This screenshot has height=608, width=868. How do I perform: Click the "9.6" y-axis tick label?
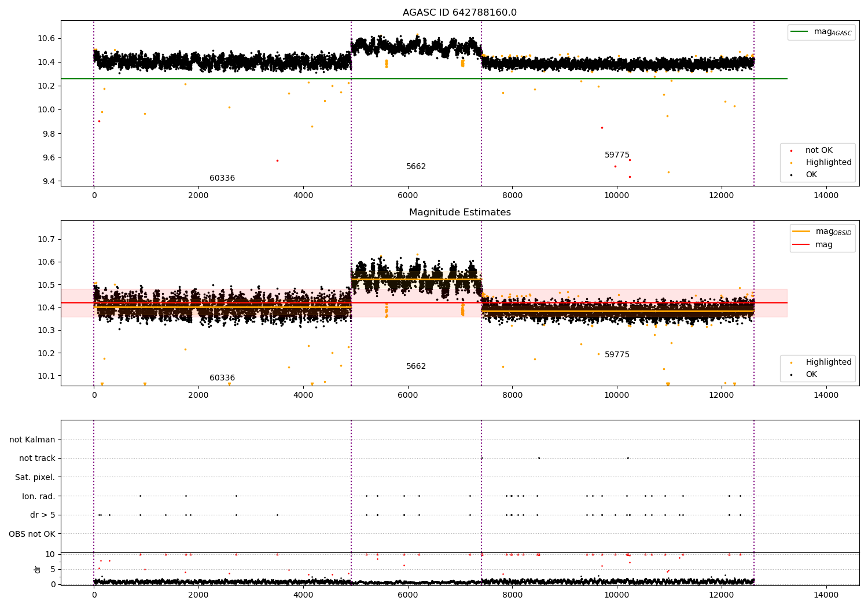point(49,158)
